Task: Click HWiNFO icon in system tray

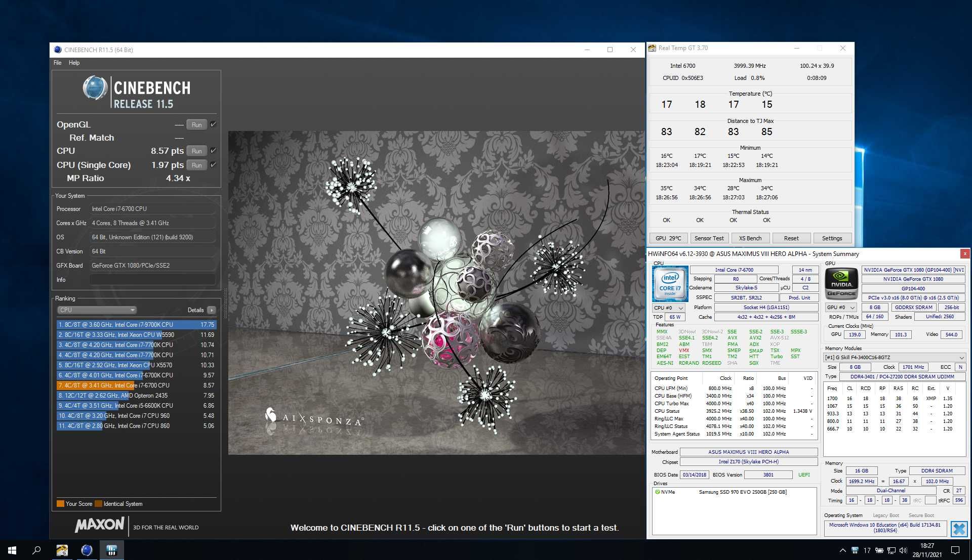Action: pos(855,550)
